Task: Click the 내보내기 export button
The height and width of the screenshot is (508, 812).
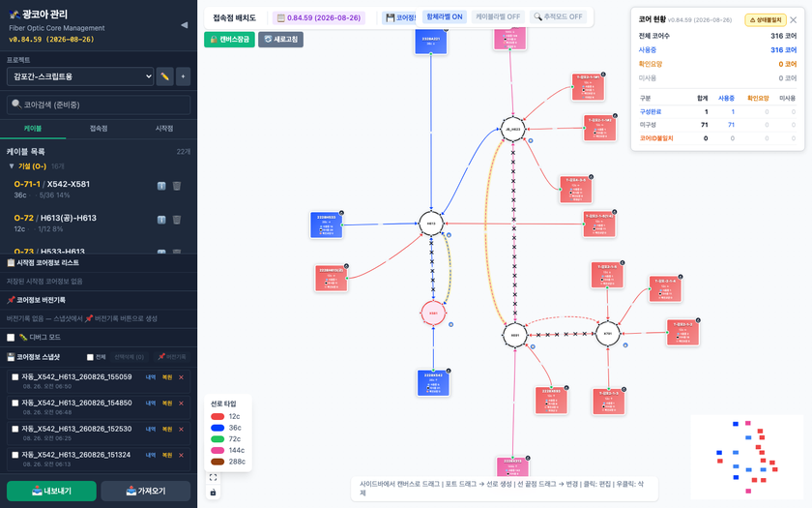Action: coord(51,491)
